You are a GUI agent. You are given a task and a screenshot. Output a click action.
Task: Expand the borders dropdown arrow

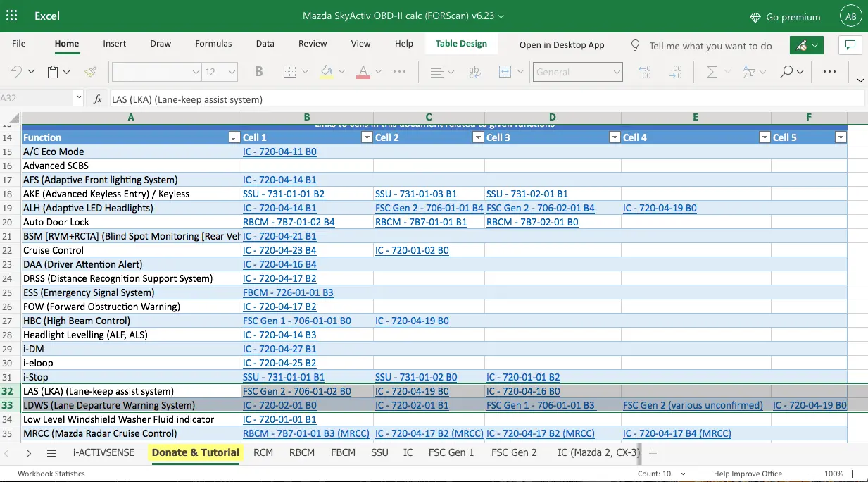305,72
